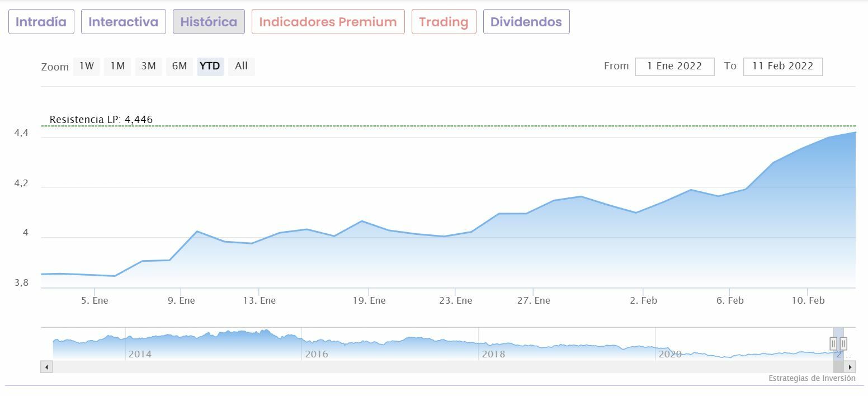Click the navigator scrollbar left arrow
868x396 pixels.
(46, 367)
